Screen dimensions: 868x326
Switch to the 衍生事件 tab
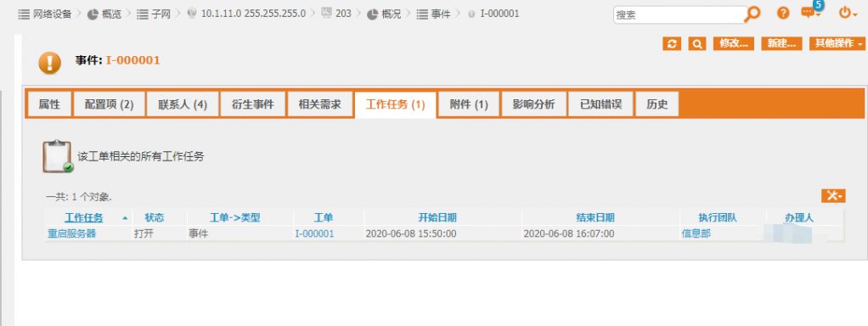click(253, 104)
